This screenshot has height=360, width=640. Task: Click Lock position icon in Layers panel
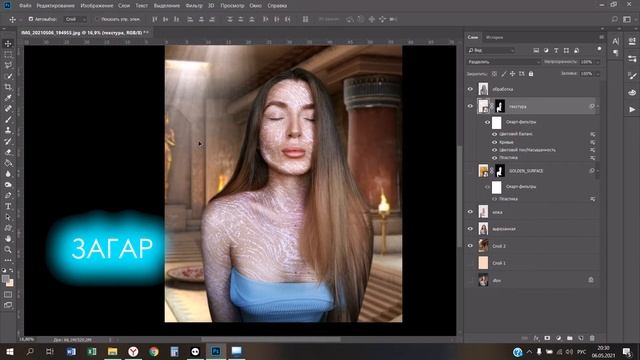point(513,74)
